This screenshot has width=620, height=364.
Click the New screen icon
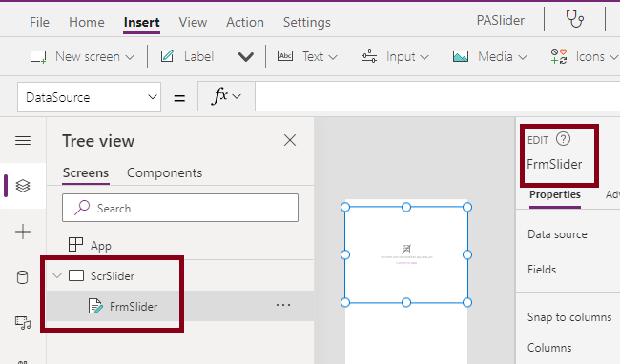pyautogui.click(x=38, y=57)
